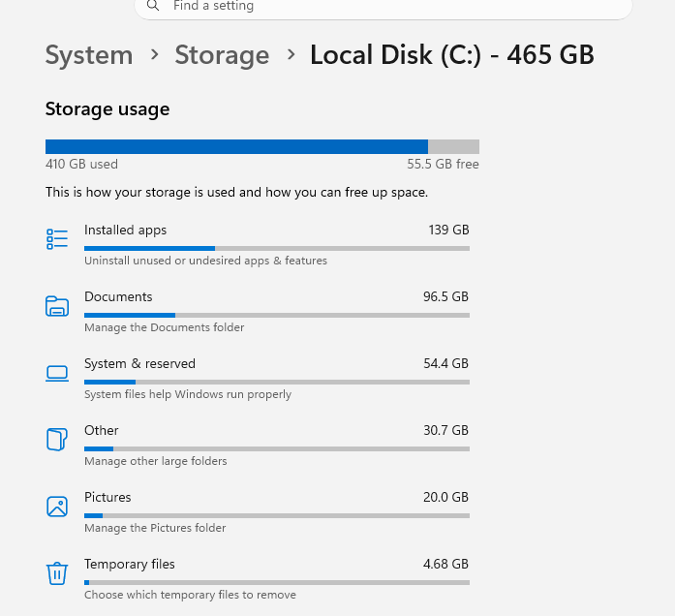Viewport: 675px width, 616px height.
Task: Click inside the Find a setting field
Action: [384, 6]
